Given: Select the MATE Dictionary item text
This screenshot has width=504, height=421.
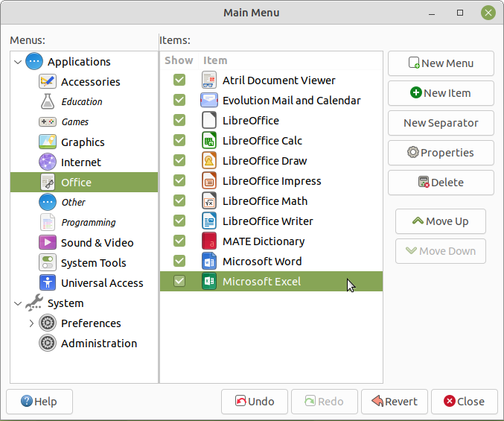Looking at the screenshot, I should pos(264,241).
